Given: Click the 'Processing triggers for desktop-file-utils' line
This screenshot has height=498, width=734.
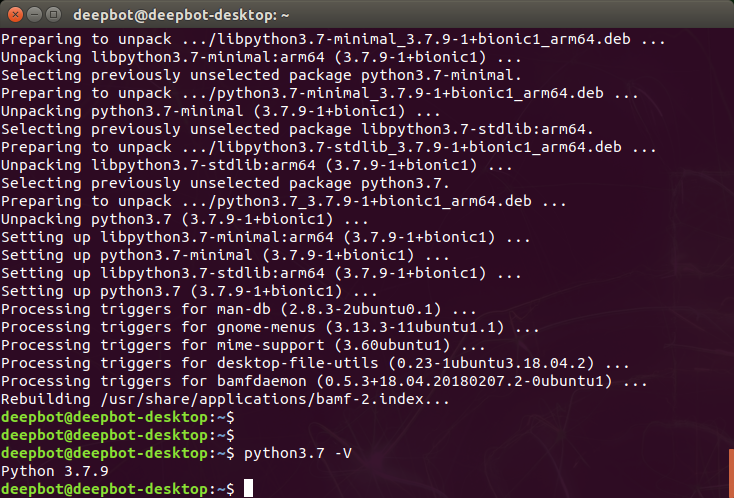Looking at the screenshot, I should (315, 364).
